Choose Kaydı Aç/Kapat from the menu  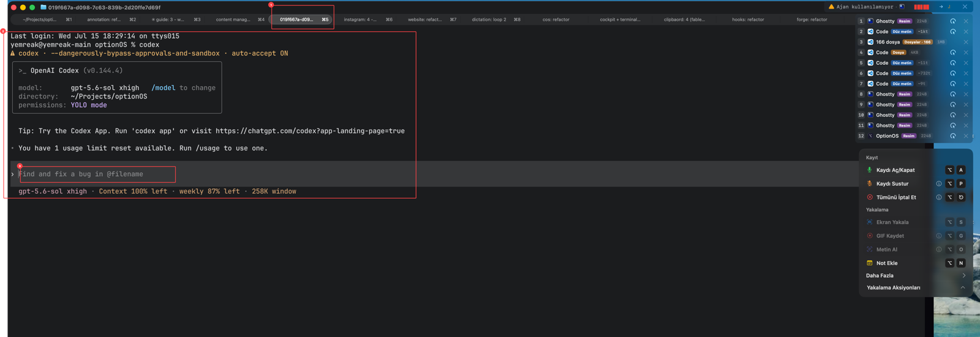click(x=916, y=170)
